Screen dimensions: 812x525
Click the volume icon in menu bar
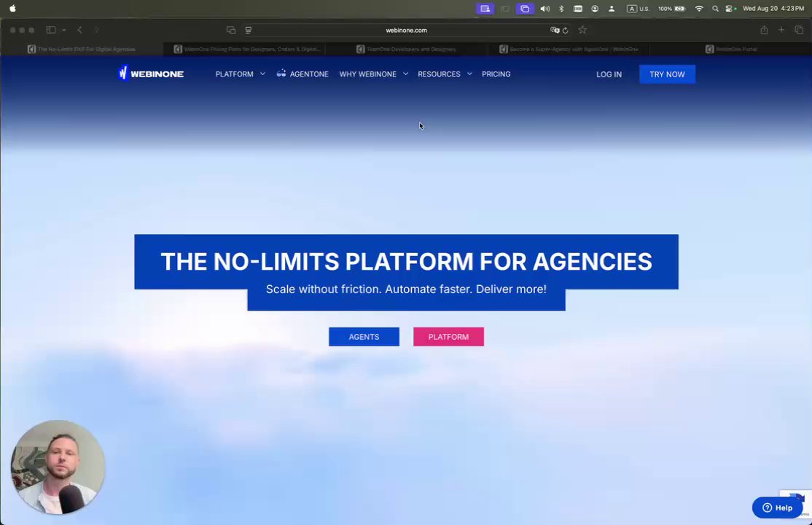point(544,8)
